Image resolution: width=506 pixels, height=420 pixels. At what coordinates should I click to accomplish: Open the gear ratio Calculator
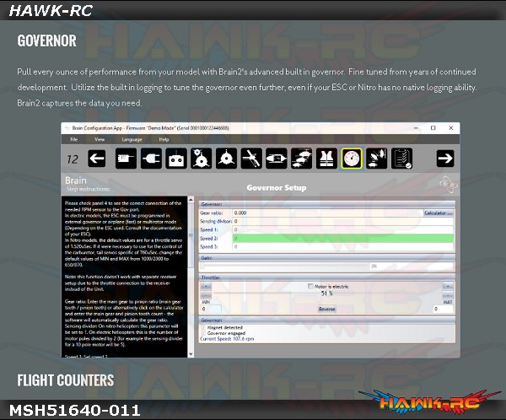click(x=439, y=213)
